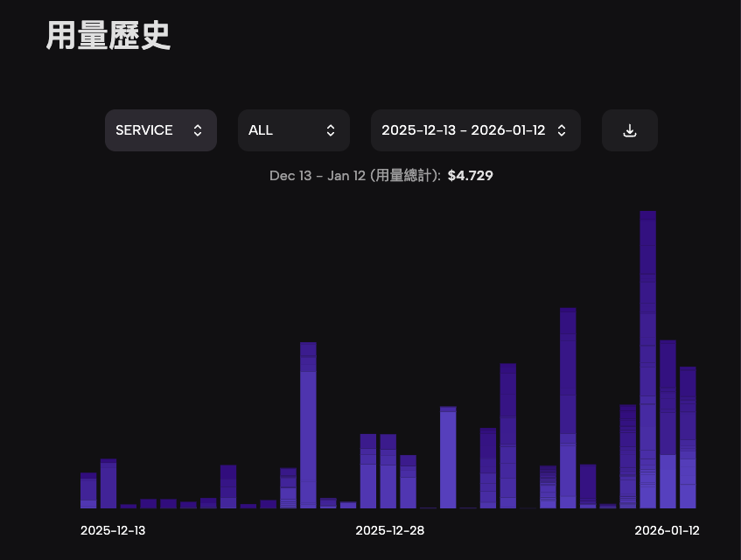Change service filter by clicking SERVICE selector

coord(161,129)
